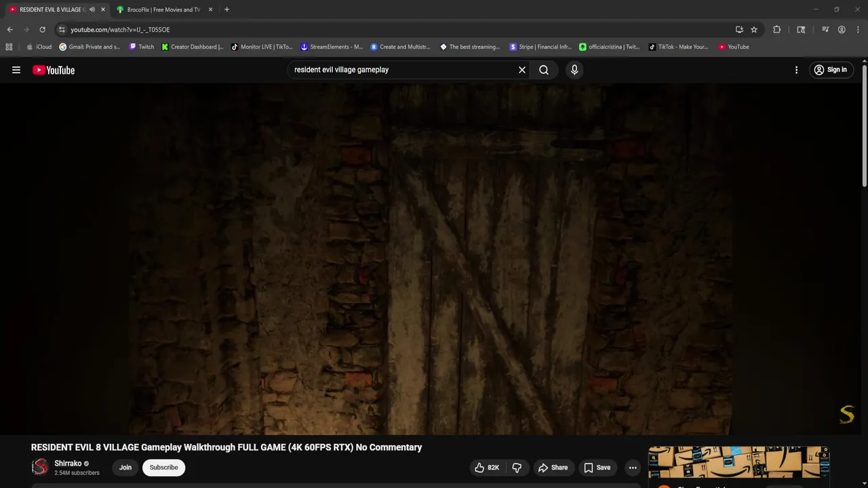Open the officialcristina Twitch bookmark
868x488 pixels.
click(x=610, y=47)
